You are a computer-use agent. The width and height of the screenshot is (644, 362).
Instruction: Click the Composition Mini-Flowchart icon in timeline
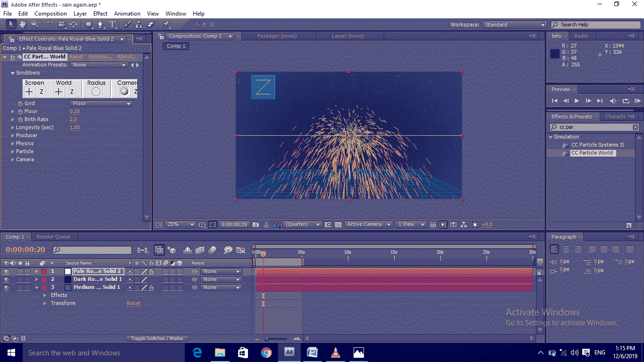(142, 250)
